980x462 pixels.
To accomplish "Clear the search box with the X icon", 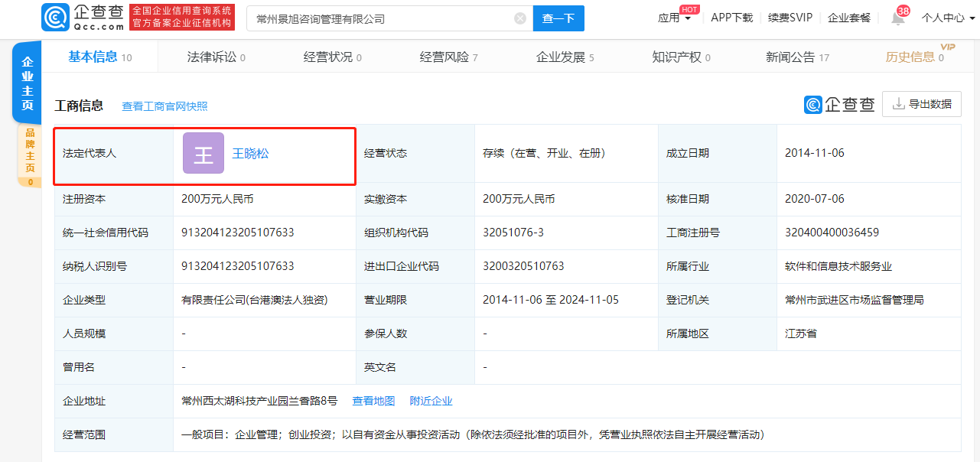I will [521, 18].
